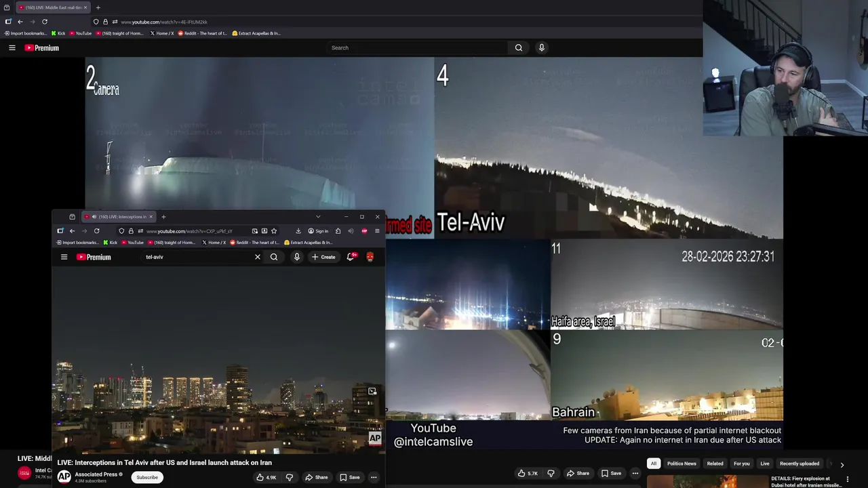Select the Politics News filter chip
The image size is (868, 488).
pos(682,464)
